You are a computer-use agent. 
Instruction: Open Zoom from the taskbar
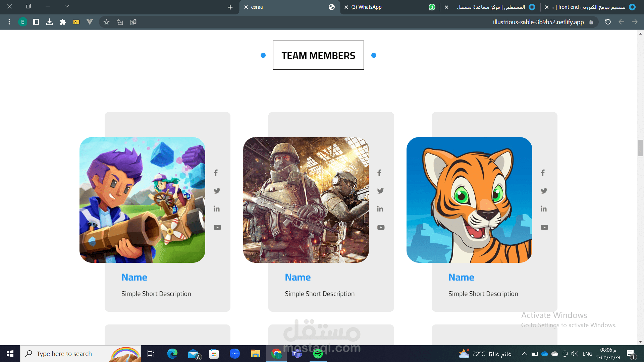click(235, 354)
